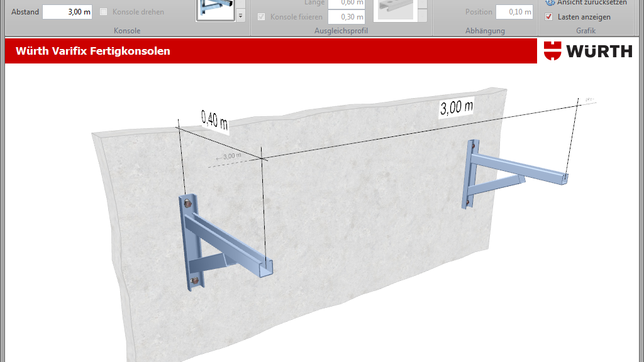Toggle the Konsole drehen checkbox
644x362 pixels.
point(104,12)
